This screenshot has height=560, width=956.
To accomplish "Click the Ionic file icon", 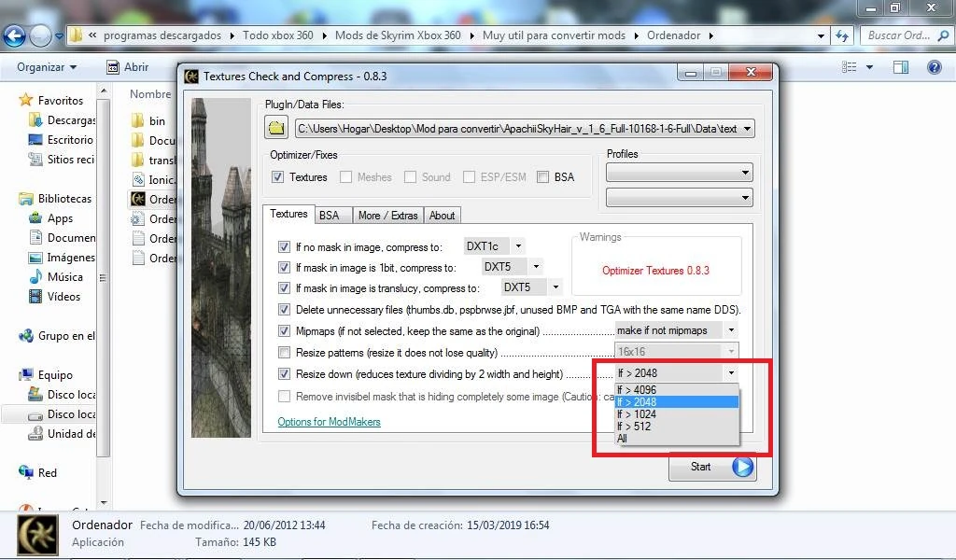I will [138, 179].
